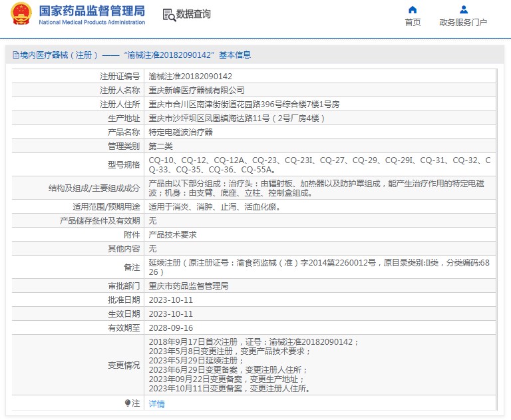This screenshot has width=511, height=420.
Task: Select the line 2023年5月8日变更注册
Action: pos(230,351)
